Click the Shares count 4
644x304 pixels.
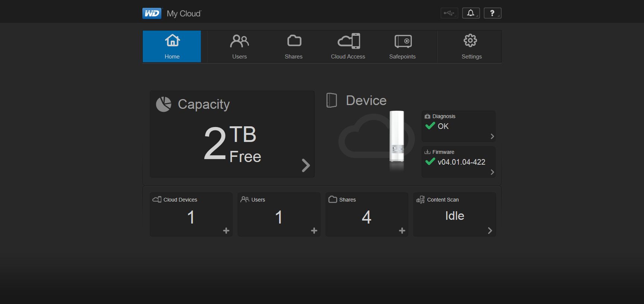click(x=367, y=217)
